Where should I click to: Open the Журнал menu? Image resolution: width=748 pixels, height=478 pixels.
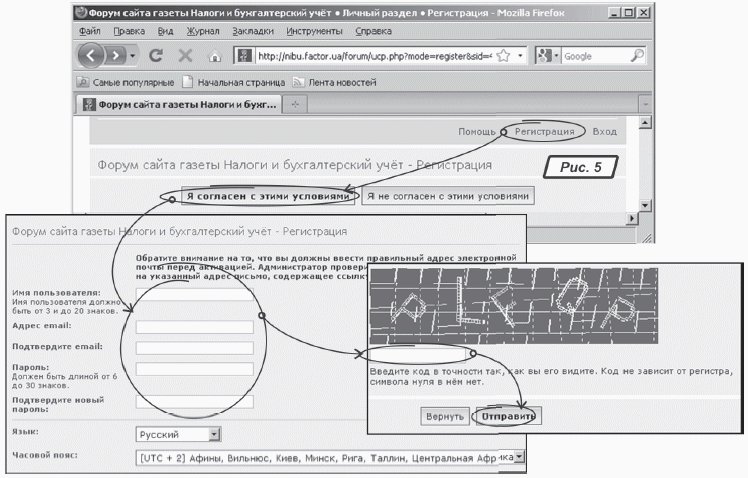[203, 31]
